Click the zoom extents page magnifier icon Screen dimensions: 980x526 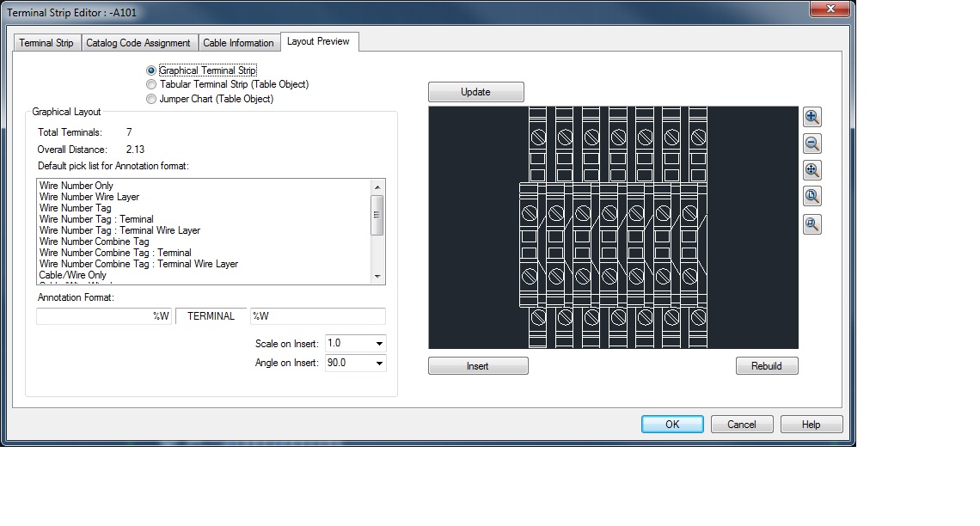coord(812,196)
